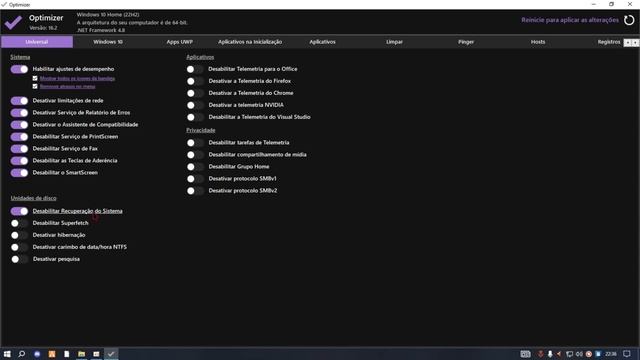Enable 'Desativar protocolo SMBv2' switch
This screenshot has height=360, width=640.
click(195, 191)
